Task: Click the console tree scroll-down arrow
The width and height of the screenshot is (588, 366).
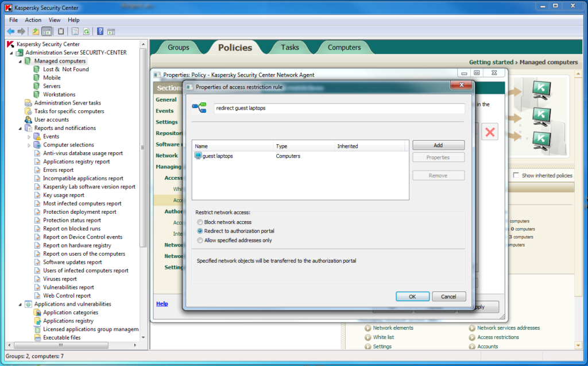Action: tap(143, 337)
